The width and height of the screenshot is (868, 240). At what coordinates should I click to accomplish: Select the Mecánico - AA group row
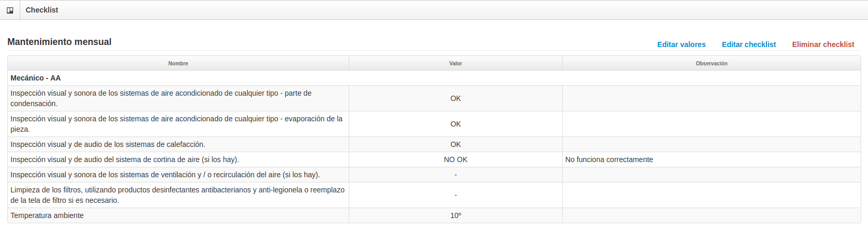coord(434,78)
